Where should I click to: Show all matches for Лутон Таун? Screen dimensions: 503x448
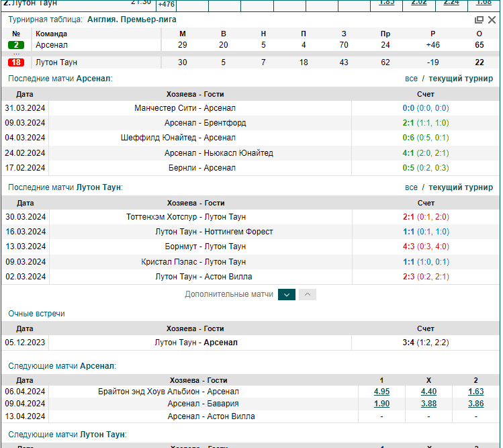[x=411, y=187]
